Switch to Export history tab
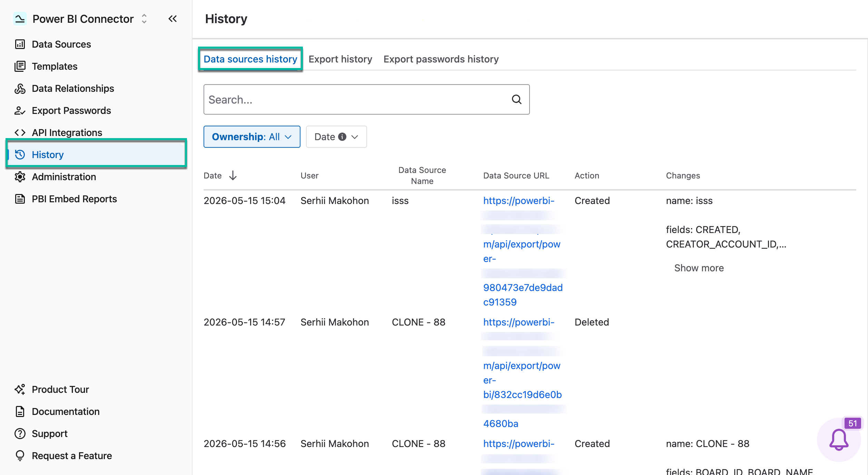868x475 pixels. 340,59
